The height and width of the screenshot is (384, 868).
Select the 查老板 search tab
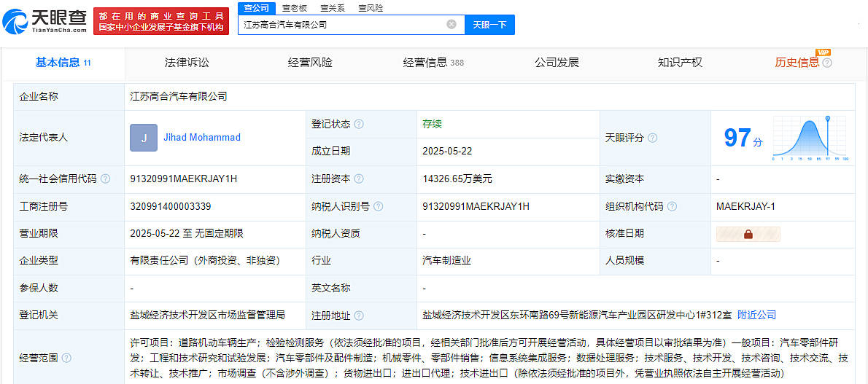pos(295,8)
